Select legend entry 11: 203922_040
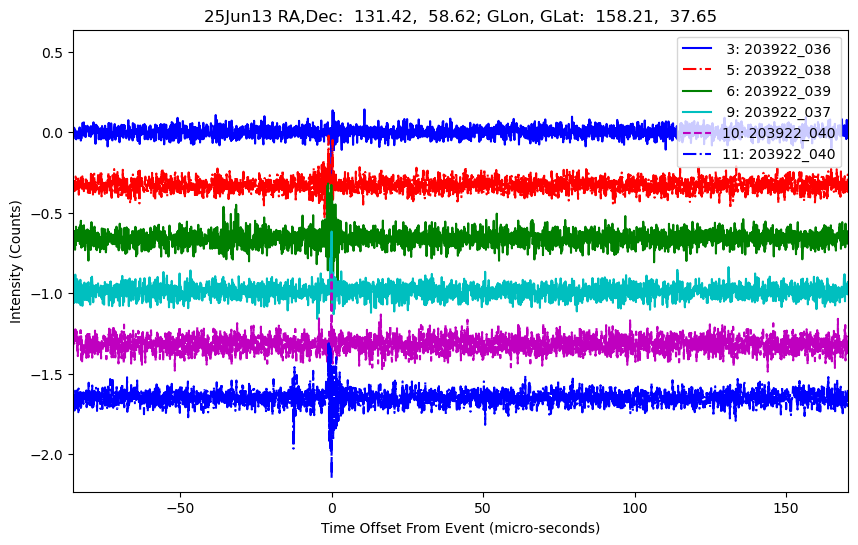Image resolution: width=858 pixels, height=545 pixels. pyautogui.click(x=758, y=154)
